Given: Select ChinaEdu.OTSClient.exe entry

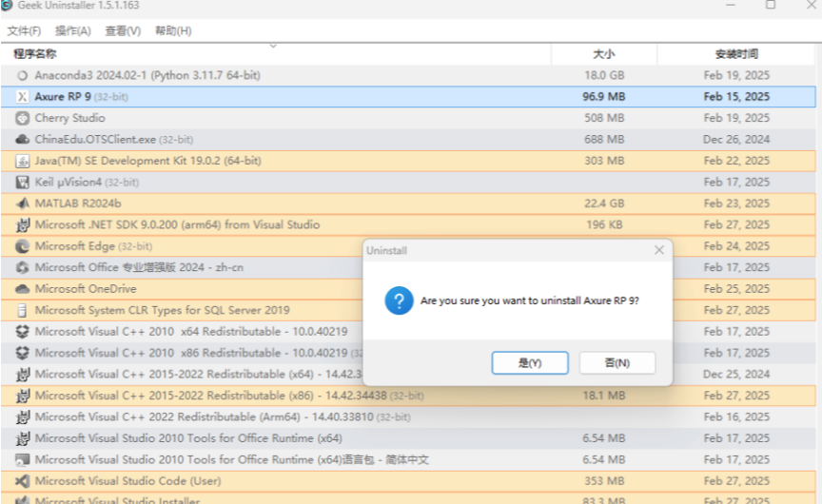Looking at the screenshot, I should (114, 140).
